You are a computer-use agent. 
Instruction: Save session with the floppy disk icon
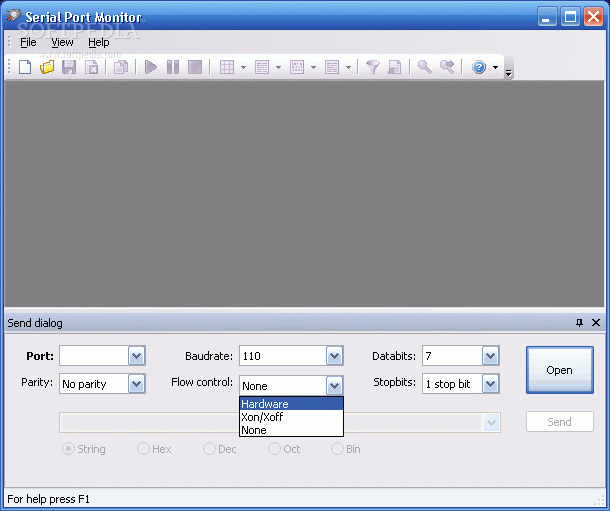(x=69, y=67)
